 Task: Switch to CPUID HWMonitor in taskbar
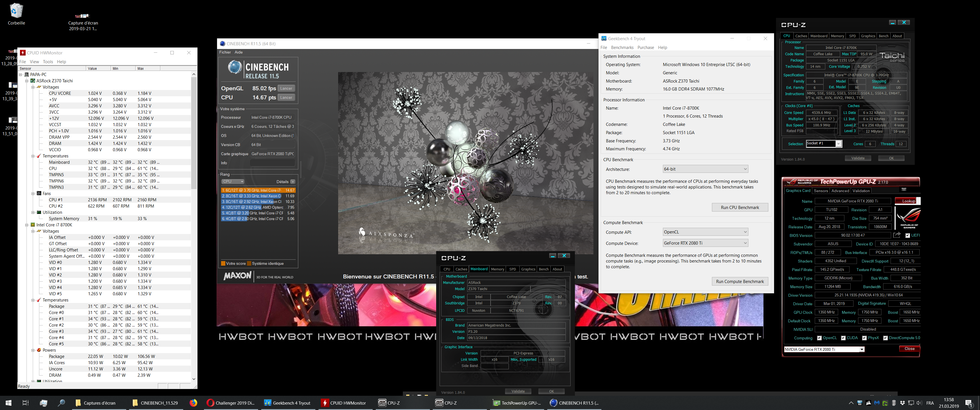tap(344, 403)
